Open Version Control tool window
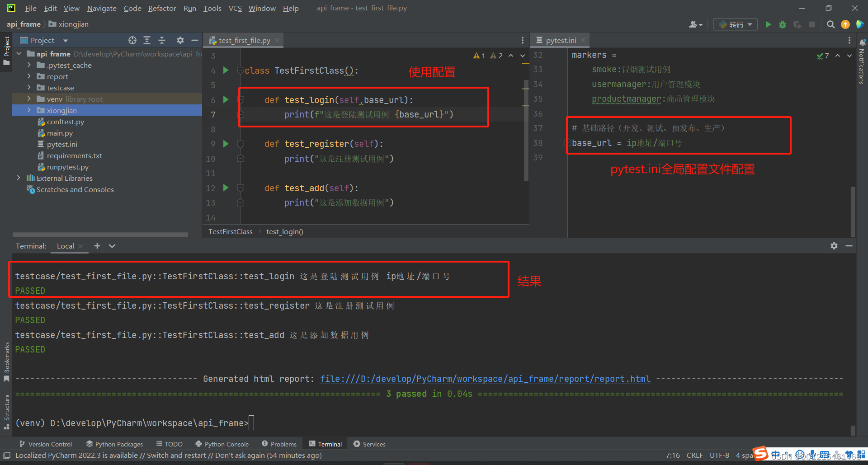Screen dimensions: 868x465 click(45, 444)
